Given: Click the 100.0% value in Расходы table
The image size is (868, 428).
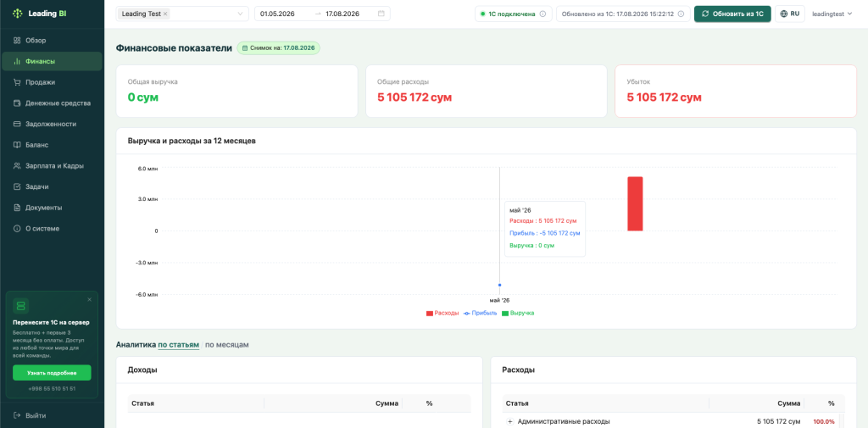Looking at the screenshot, I should (x=824, y=421).
